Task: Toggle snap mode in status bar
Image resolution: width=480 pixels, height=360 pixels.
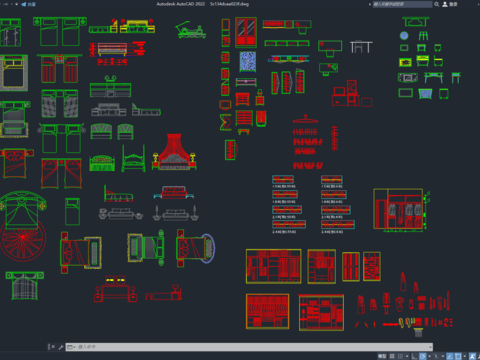Action: pyautogui.click(x=400, y=356)
